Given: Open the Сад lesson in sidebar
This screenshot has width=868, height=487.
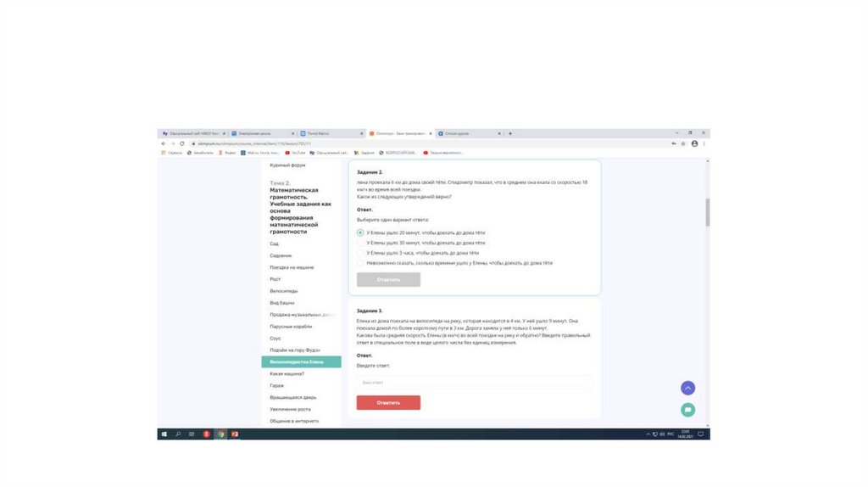Looking at the screenshot, I should pyautogui.click(x=274, y=243).
